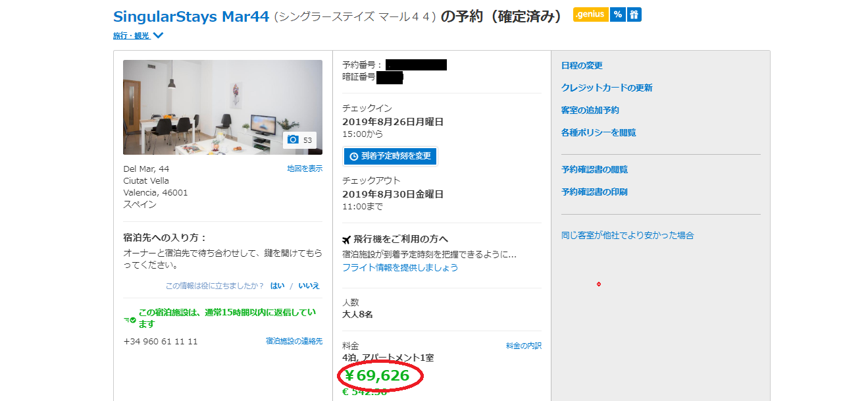Click the airplane icon beside flight info
The width and height of the screenshot is (868, 401).
[x=347, y=239]
